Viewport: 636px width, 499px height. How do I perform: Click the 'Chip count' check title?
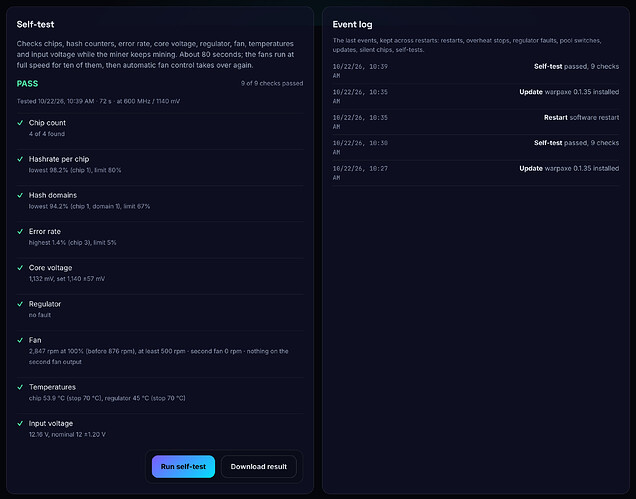click(47, 123)
